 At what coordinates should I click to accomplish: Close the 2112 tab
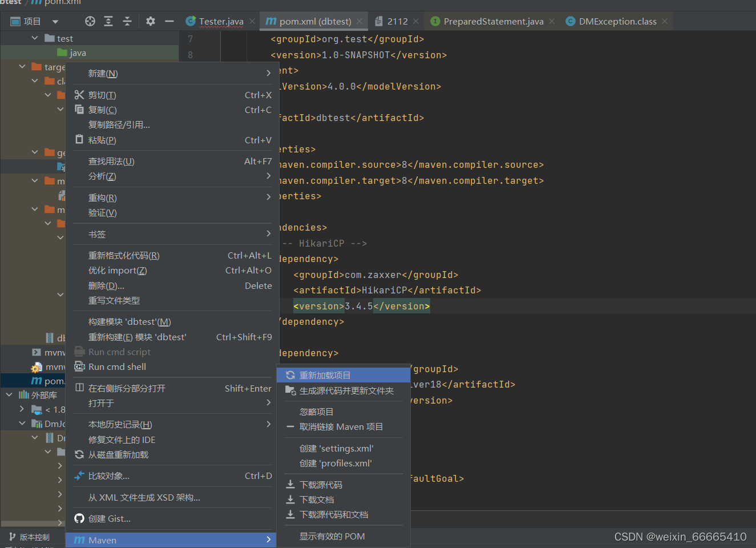point(416,21)
